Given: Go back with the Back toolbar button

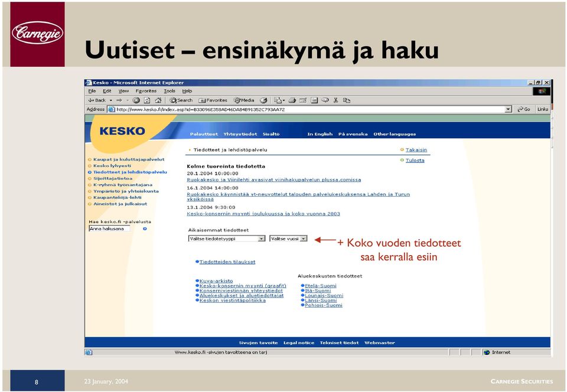Looking at the screenshot, I should 96,100.
